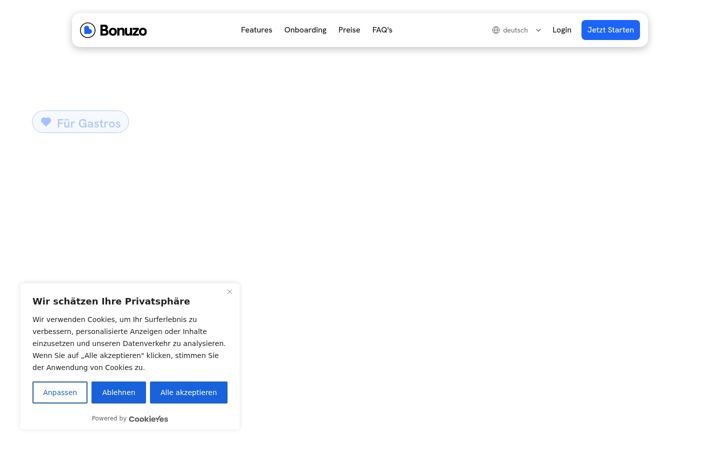Screen dimensions: 720x450
Task: Open the CookieYes logo link
Action: [x=148, y=419]
